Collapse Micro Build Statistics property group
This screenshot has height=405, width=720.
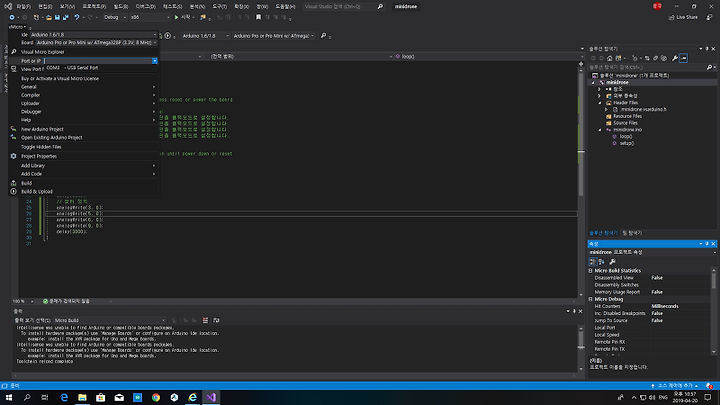(591, 271)
